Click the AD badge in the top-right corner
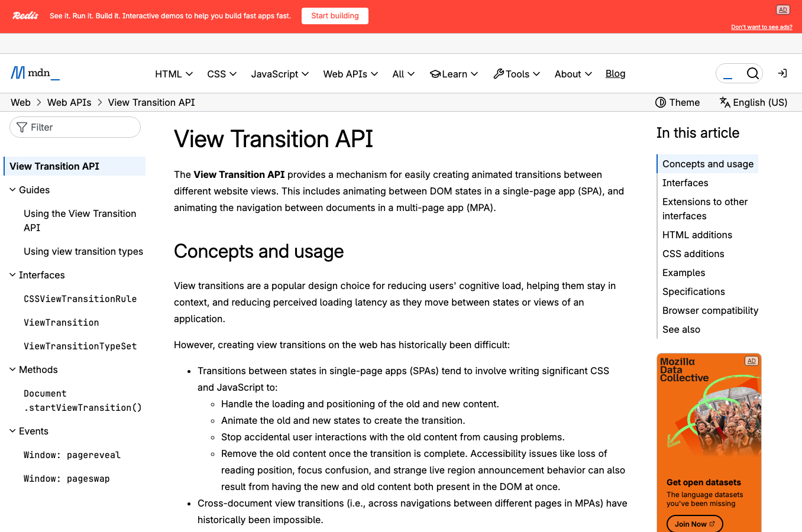This screenshot has height=532, width=802. point(782,9)
